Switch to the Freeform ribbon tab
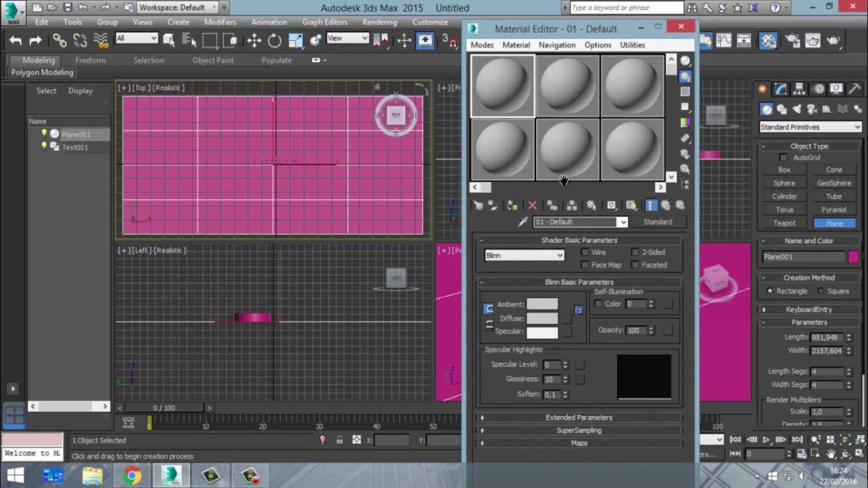The height and width of the screenshot is (488, 868). pyautogui.click(x=90, y=60)
